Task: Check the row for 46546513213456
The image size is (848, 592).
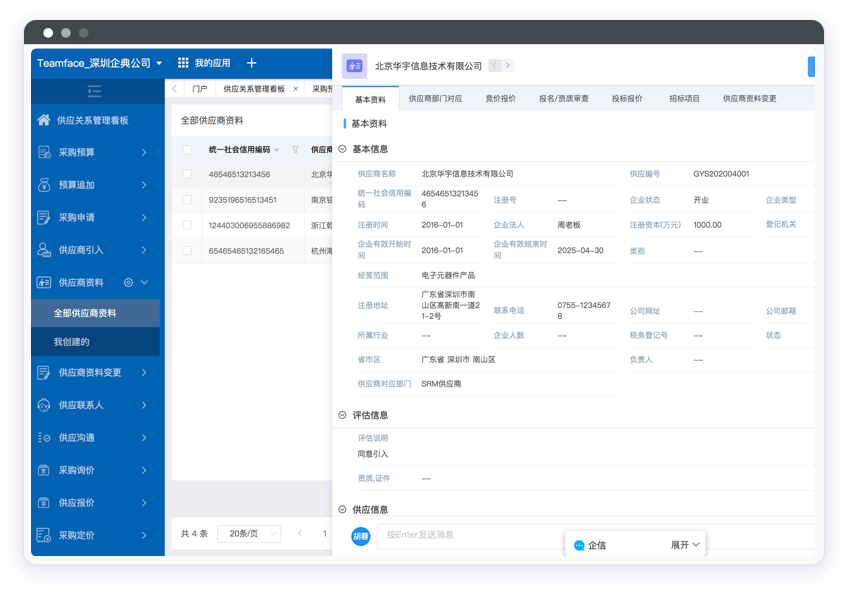Action: click(x=187, y=174)
